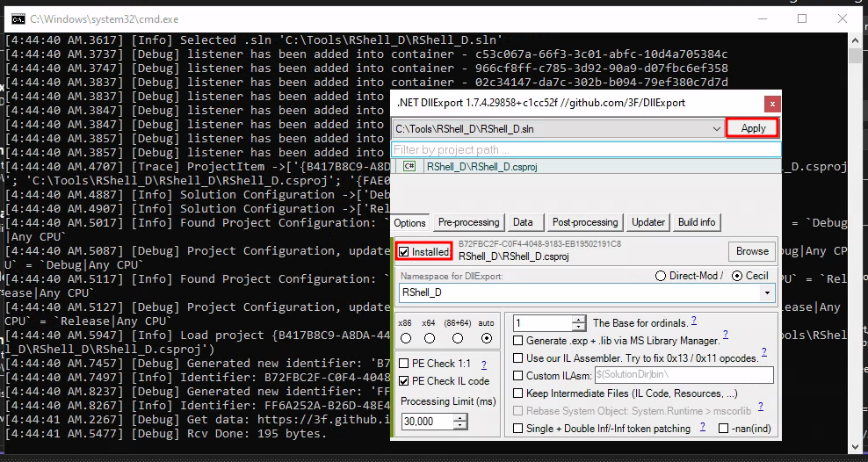Increase the Processing Limit spinner value
Image resolution: width=868 pixels, height=462 pixels.
pos(460,418)
